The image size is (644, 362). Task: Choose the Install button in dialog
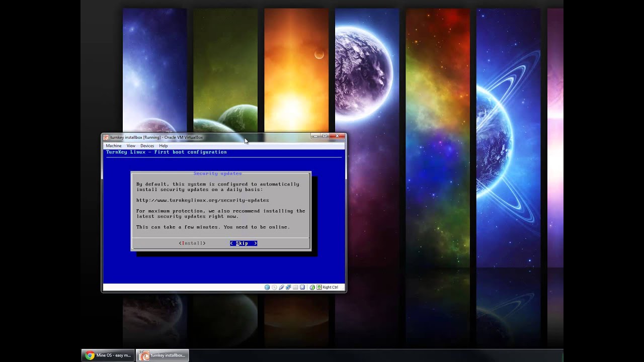pos(192,243)
